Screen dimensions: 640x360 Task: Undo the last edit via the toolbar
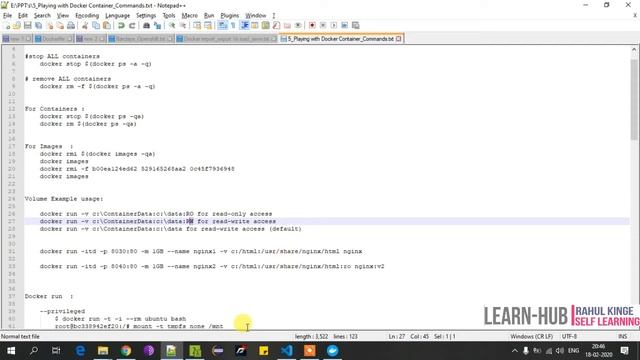[121, 25]
